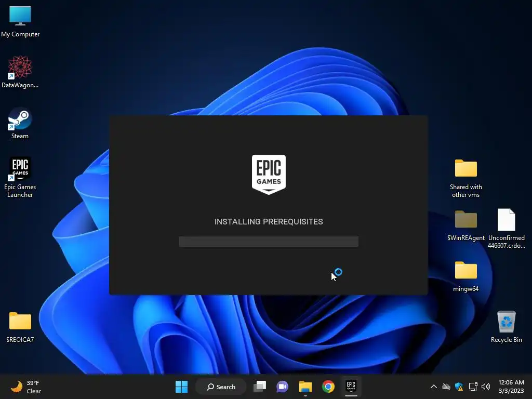Open the Windows Security tray icon
Image resolution: width=532 pixels, height=399 pixels.
(x=459, y=387)
